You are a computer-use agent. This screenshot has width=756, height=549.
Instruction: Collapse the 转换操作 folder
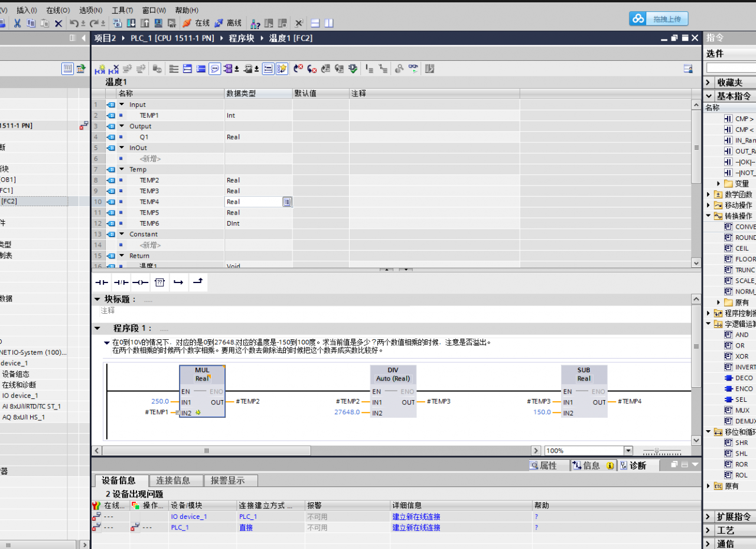tap(709, 216)
